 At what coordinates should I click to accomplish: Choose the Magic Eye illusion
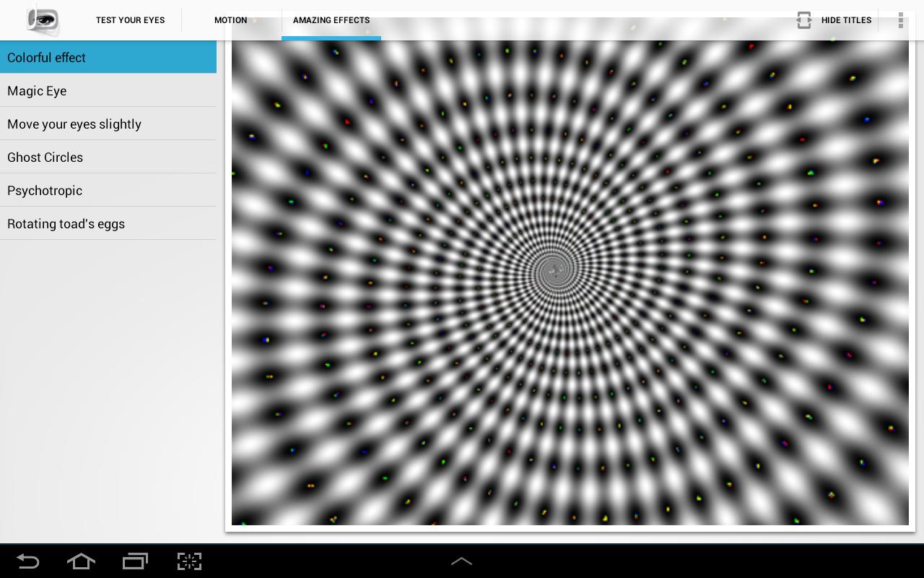(x=108, y=90)
